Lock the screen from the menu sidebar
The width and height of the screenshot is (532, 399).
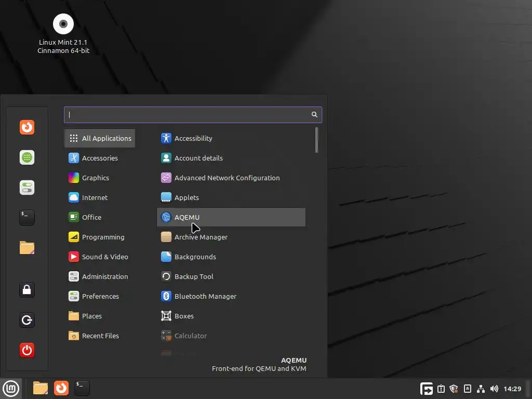tap(27, 290)
